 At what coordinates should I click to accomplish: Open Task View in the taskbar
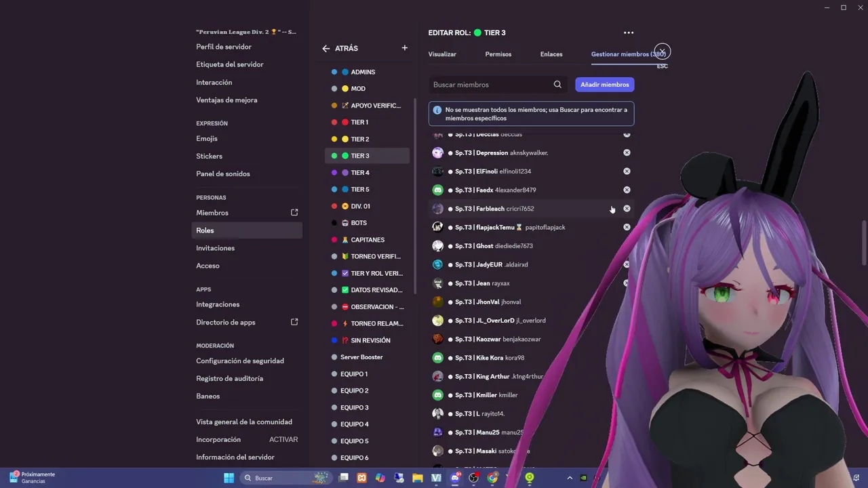(x=344, y=478)
